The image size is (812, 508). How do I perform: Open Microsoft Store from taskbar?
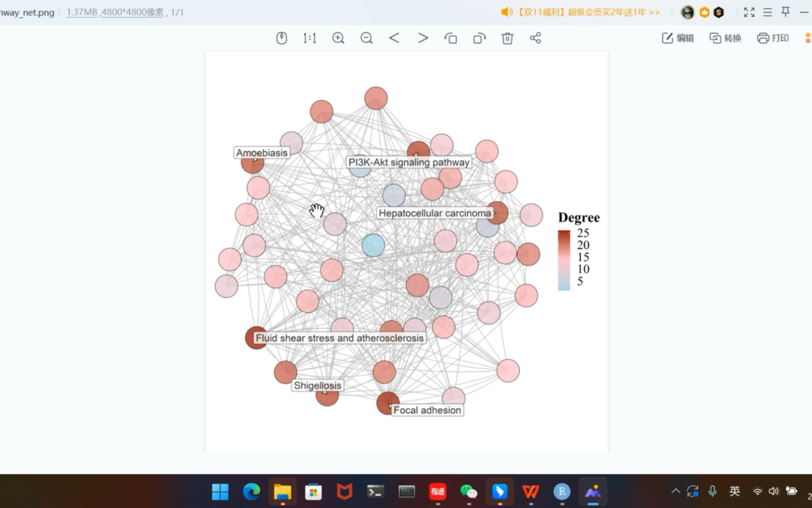click(313, 492)
